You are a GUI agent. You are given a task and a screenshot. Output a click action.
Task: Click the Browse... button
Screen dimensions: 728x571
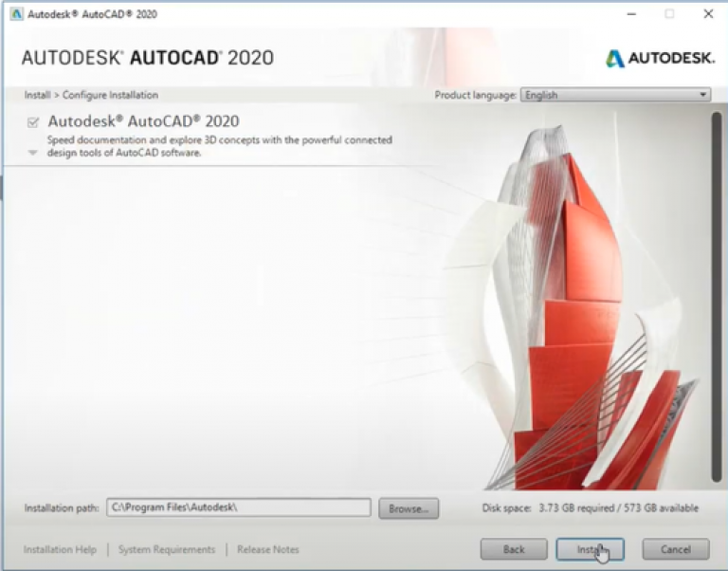[409, 508]
